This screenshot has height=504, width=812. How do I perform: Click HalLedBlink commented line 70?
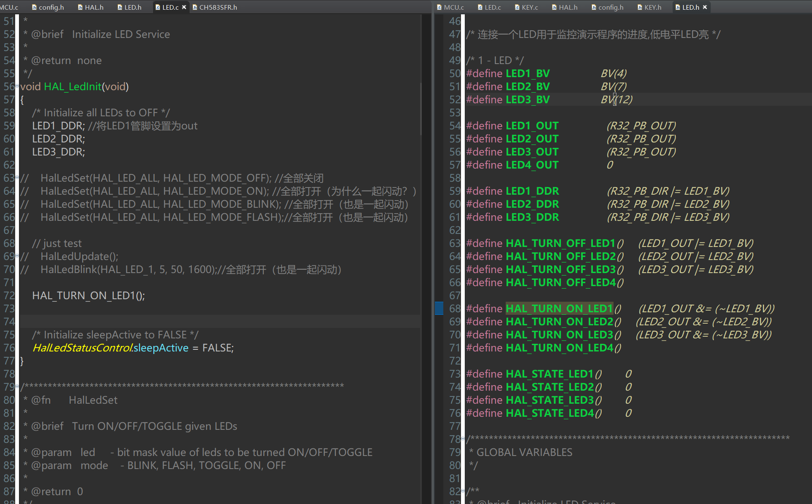tap(181, 269)
